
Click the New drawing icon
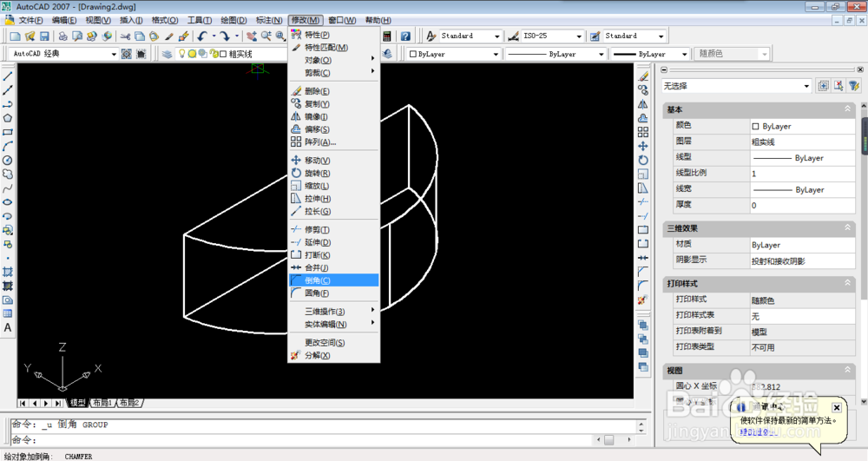(15, 36)
